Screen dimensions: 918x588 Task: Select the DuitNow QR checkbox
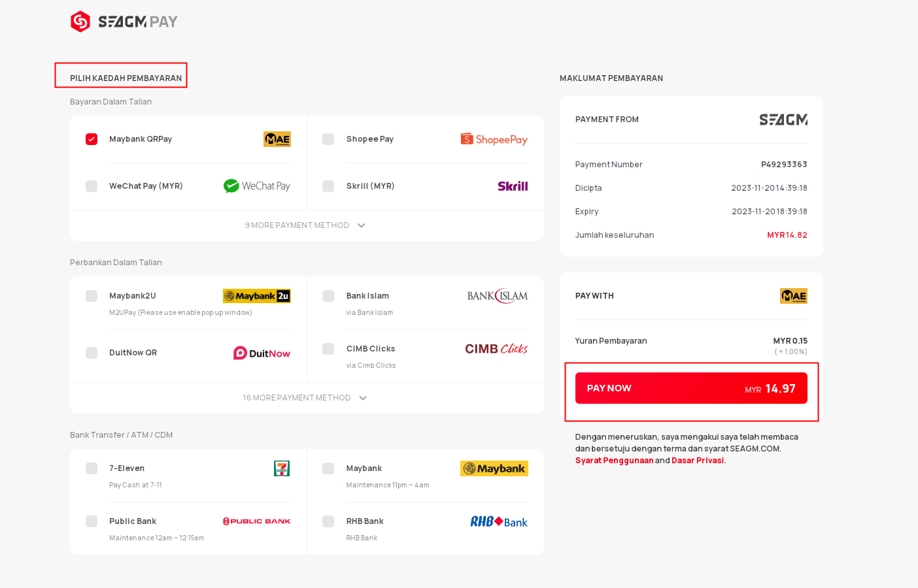click(92, 353)
